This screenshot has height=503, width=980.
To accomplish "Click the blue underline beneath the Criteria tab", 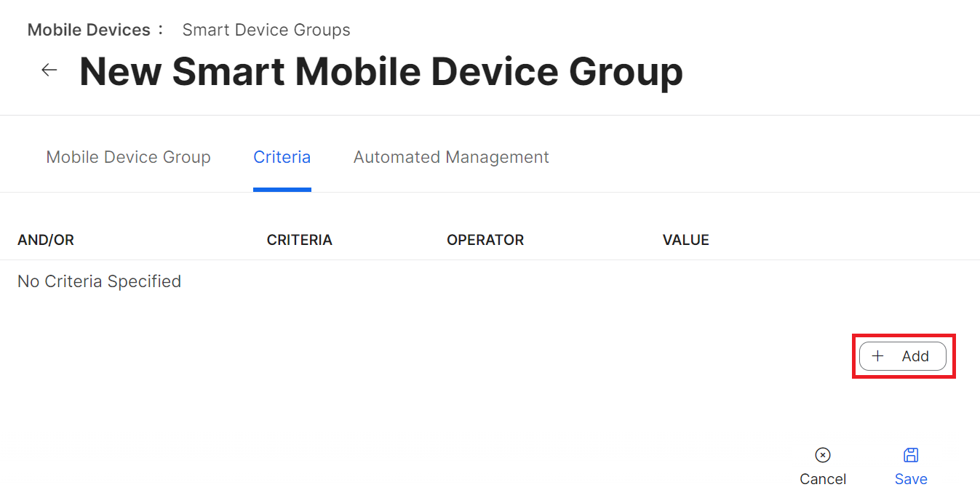I will tap(282, 189).
